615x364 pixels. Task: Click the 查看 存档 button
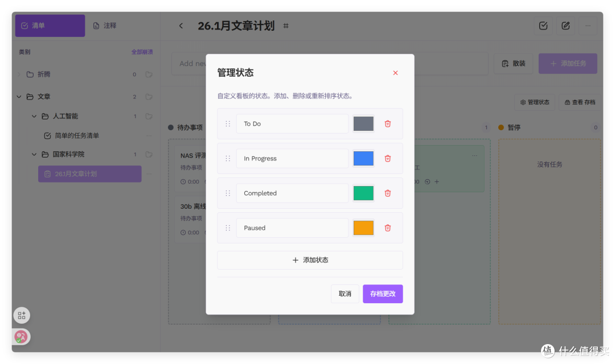coord(580,102)
